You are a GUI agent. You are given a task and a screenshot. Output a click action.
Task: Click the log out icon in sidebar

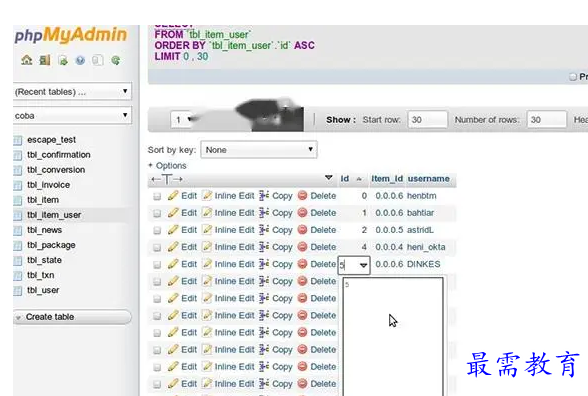coord(45,60)
